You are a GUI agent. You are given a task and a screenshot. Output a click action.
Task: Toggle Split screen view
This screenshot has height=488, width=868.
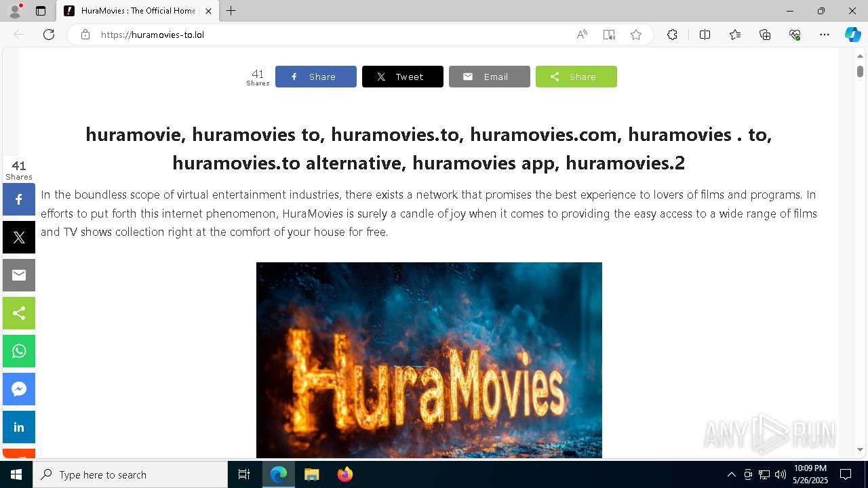pyautogui.click(x=705, y=35)
